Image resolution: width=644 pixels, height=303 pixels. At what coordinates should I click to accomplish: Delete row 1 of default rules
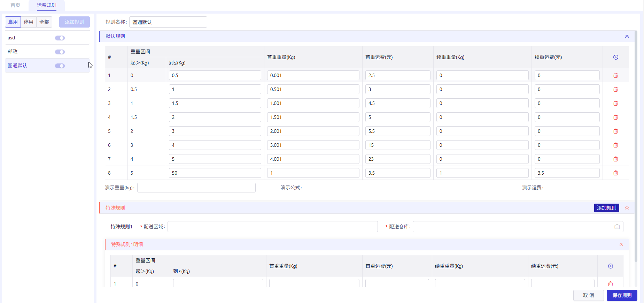[615, 75]
